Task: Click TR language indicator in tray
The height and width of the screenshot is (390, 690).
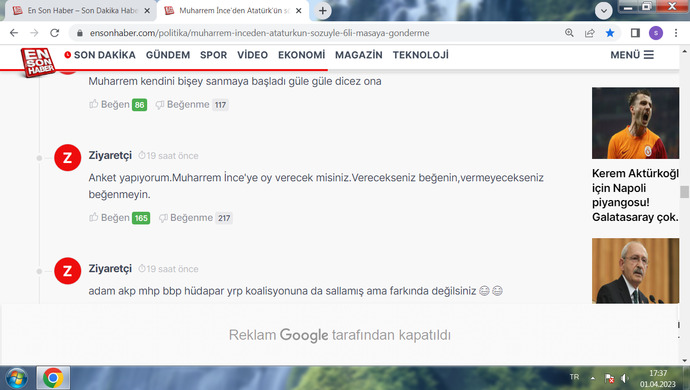Action: [x=574, y=377]
